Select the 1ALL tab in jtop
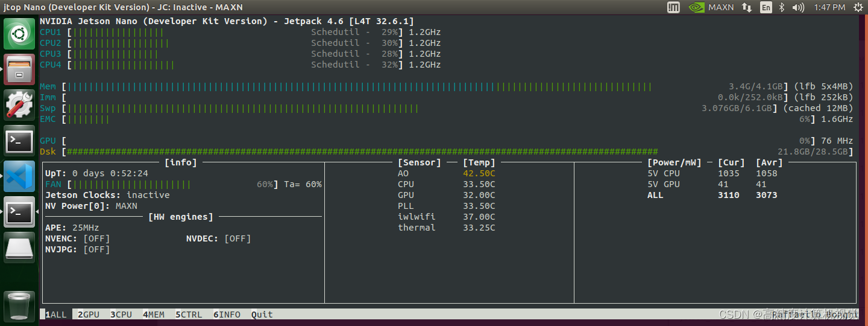868x326 pixels. [x=56, y=315]
